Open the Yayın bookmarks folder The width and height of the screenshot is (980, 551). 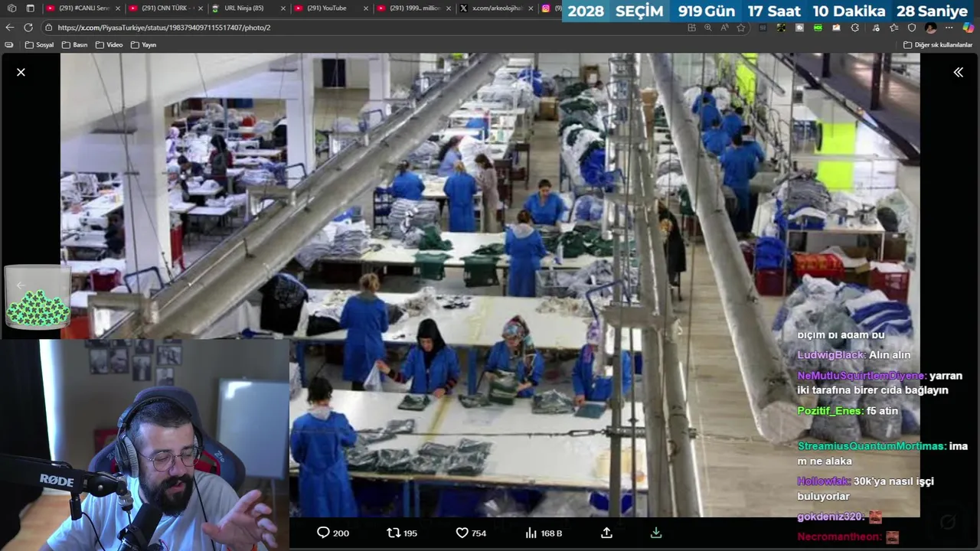point(143,45)
